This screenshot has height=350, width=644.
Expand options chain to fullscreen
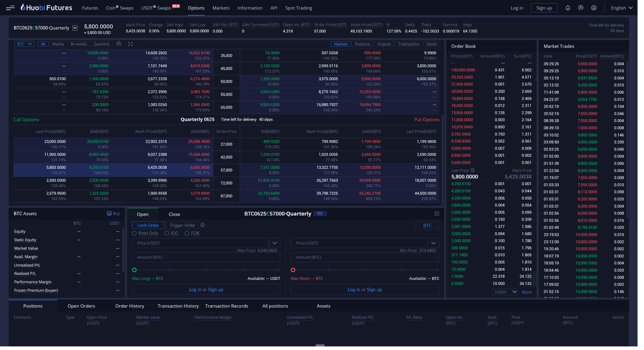pyautogui.click(x=130, y=44)
